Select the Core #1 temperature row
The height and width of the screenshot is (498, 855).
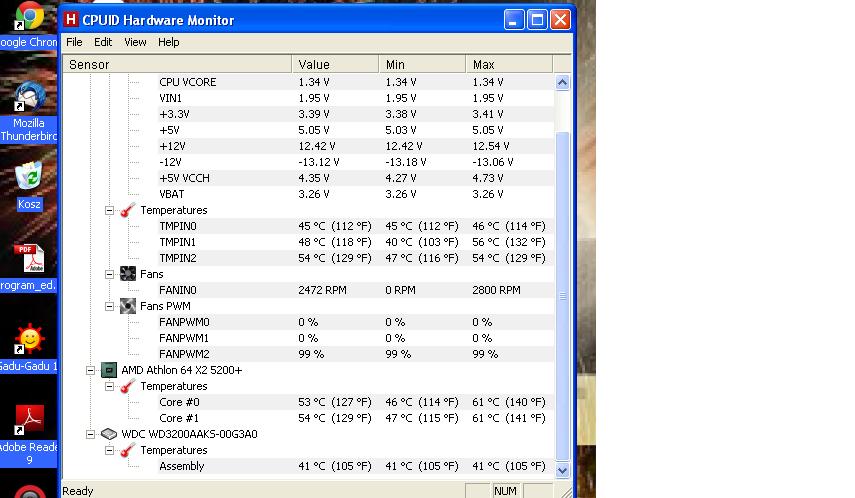click(356, 418)
